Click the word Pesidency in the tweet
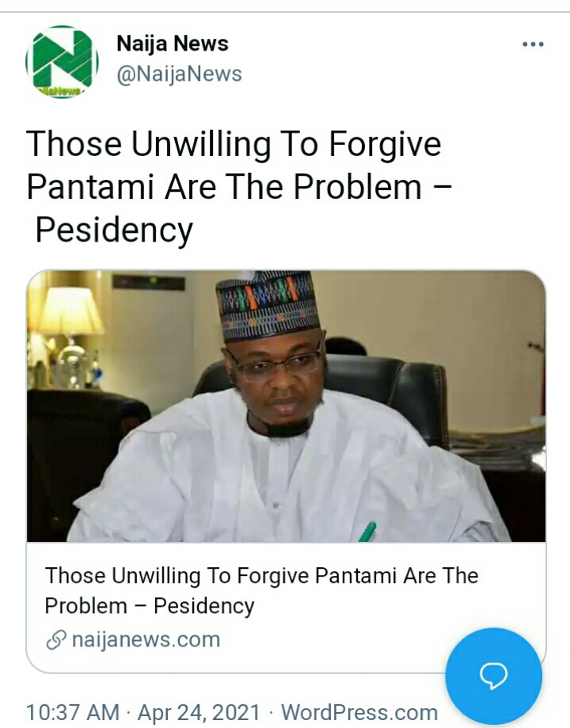570x728 pixels. click(114, 230)
